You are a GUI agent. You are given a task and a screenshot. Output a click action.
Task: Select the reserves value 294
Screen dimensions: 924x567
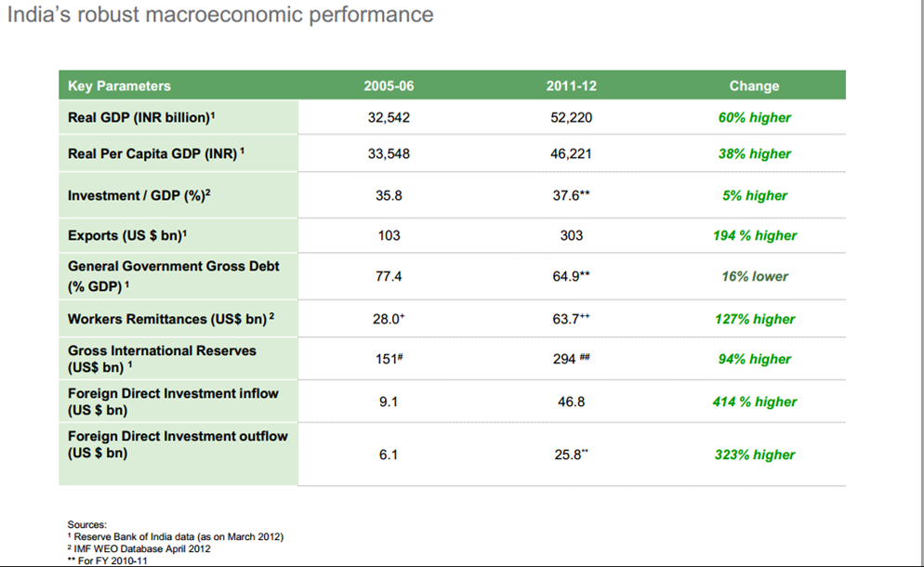[571, 359]
